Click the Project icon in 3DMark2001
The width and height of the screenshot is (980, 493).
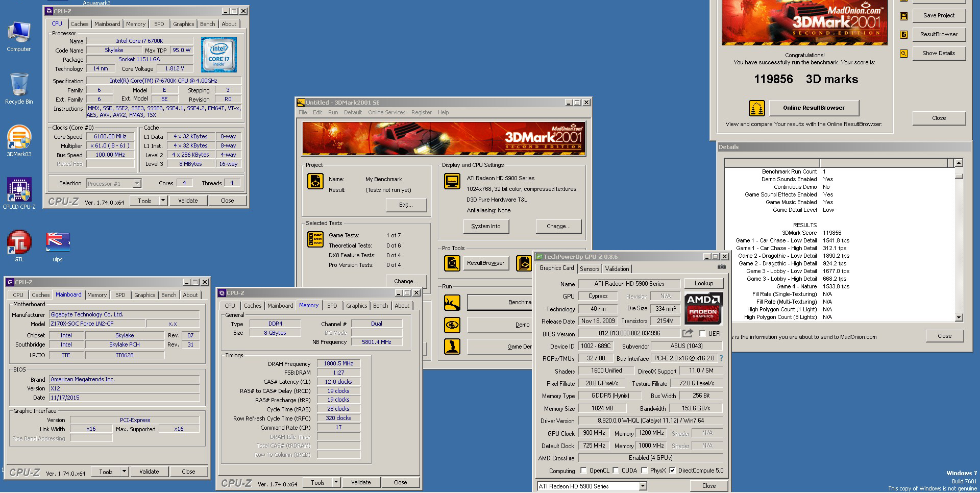click(315, 181)
